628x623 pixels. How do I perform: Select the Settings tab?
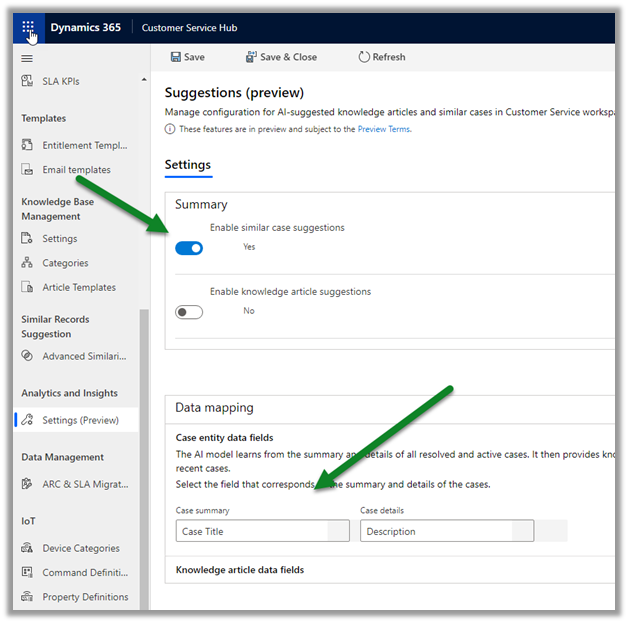click(x=187, y=165)
